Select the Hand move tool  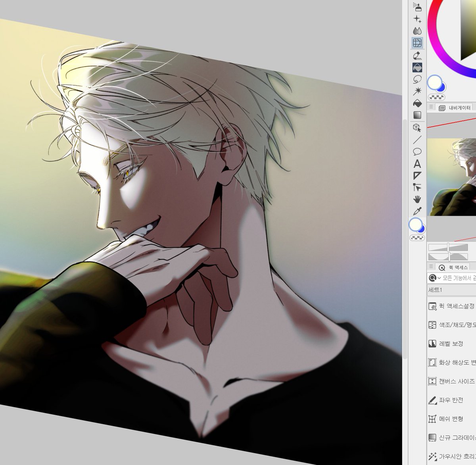417,199
